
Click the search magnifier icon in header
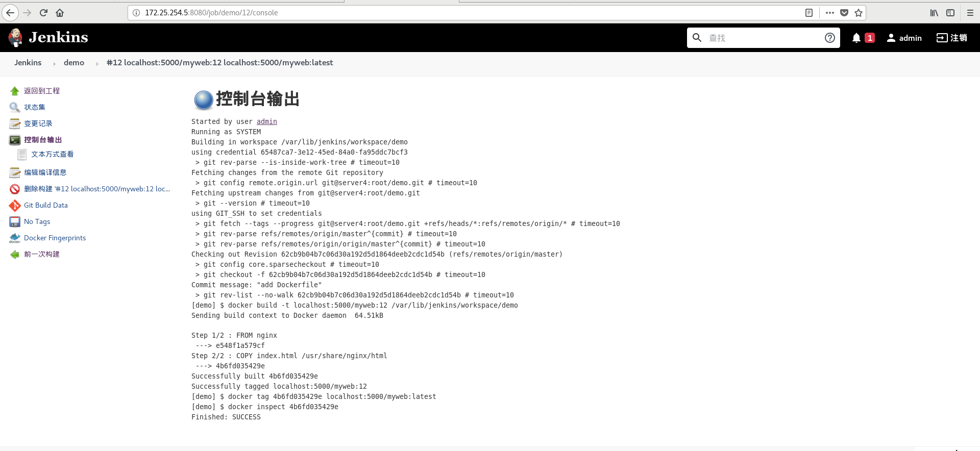tap(697, 37)
